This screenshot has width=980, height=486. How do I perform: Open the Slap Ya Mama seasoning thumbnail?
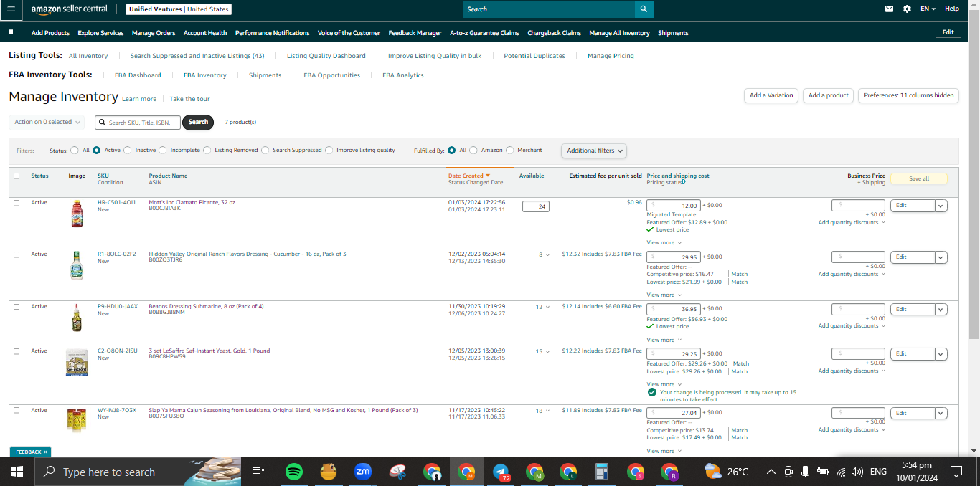click(x=77, y=421)
